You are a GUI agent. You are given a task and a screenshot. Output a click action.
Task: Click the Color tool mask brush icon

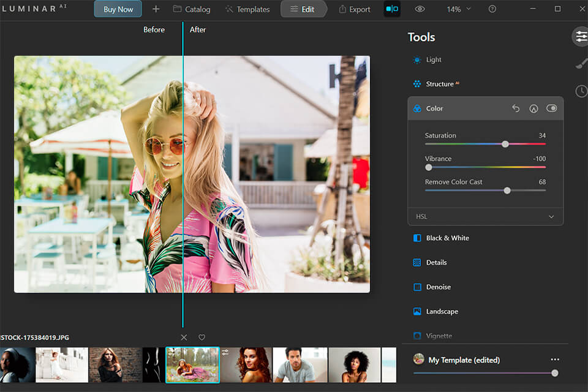pos(533,108)
